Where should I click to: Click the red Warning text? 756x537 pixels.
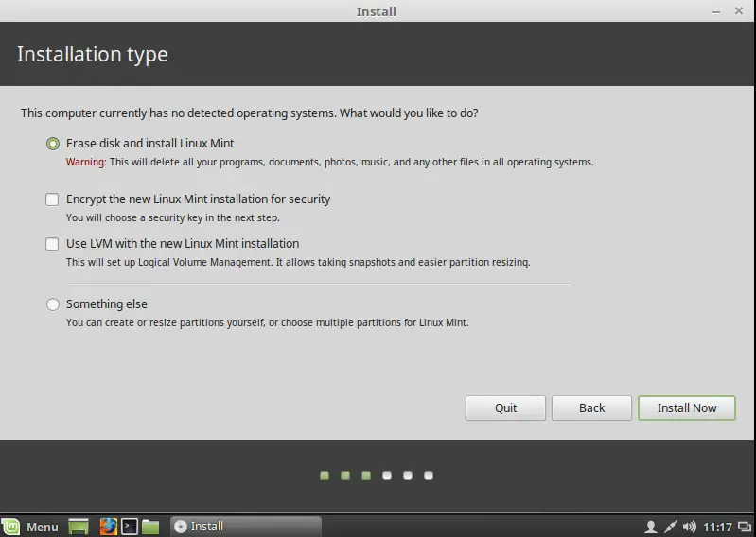pyautogui.click(x=86, y=162)
